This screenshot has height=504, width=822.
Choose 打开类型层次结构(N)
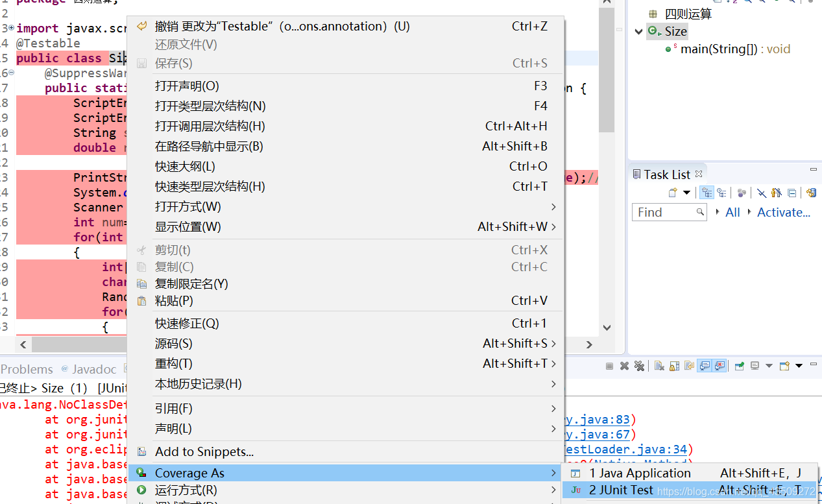(346, 106)
